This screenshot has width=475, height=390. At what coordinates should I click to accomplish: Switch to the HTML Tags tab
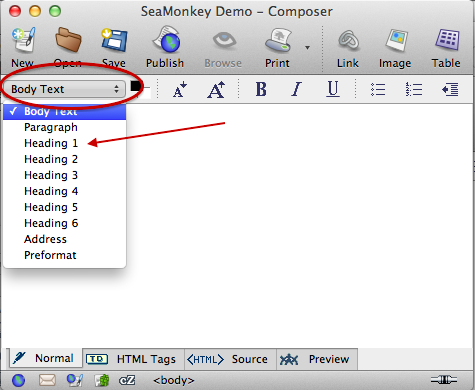click(x=133, y=359)
